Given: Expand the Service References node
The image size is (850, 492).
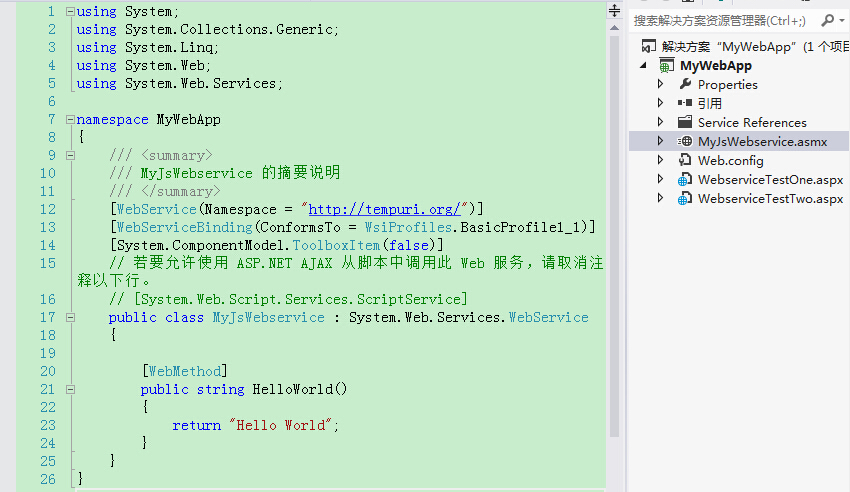Looking at the screenshot, I should [x=660, y=122].
